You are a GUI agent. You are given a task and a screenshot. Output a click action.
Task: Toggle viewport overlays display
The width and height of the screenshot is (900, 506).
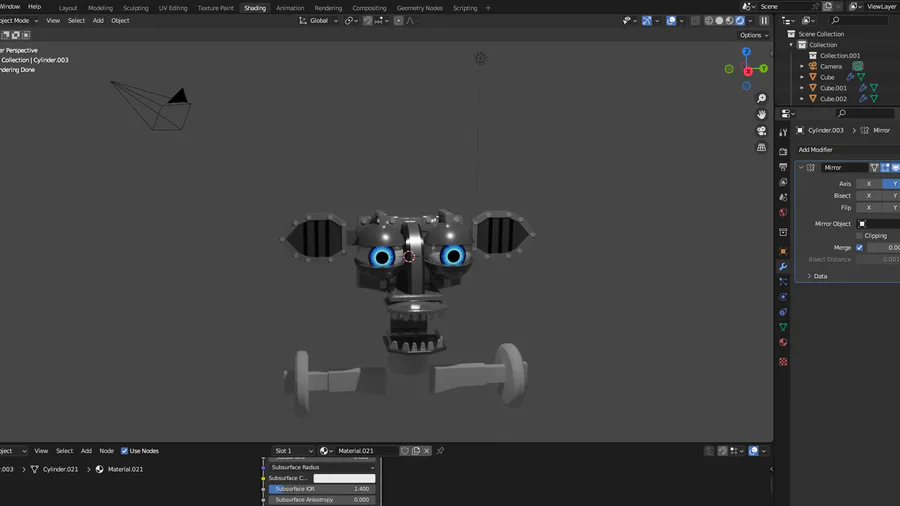click(x=671, y=21)
